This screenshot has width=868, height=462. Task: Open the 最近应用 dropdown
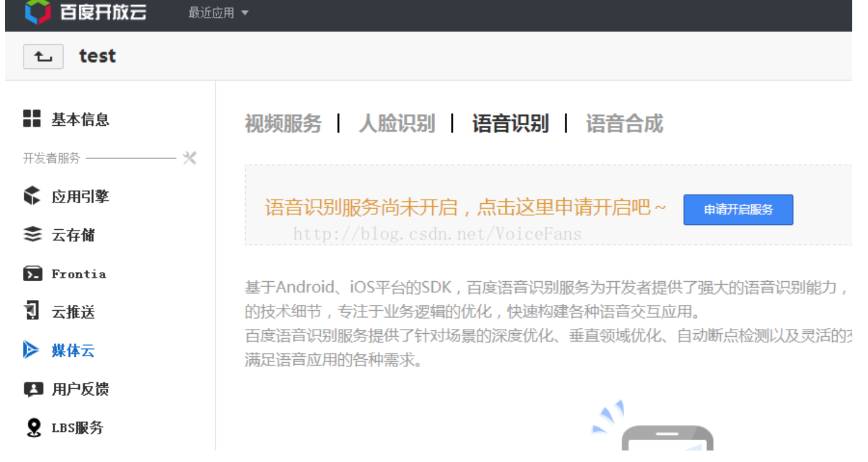click(219, 13)
